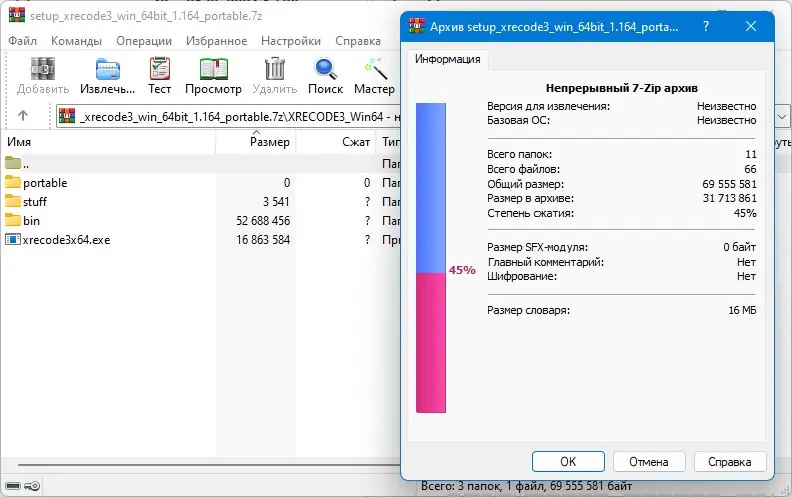Click the Размер словаря value 16 МБ
Viewport: 792px width, 497px height.
tap(742, 310)
